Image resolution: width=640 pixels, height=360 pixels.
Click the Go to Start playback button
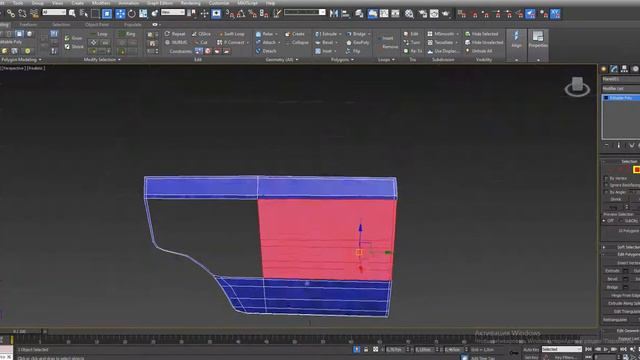[589, 349]
